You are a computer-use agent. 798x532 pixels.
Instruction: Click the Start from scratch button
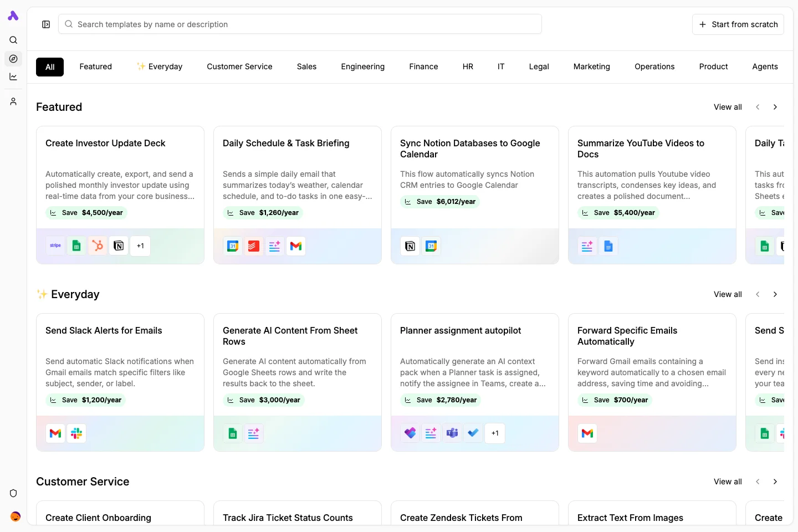(738, 24)
